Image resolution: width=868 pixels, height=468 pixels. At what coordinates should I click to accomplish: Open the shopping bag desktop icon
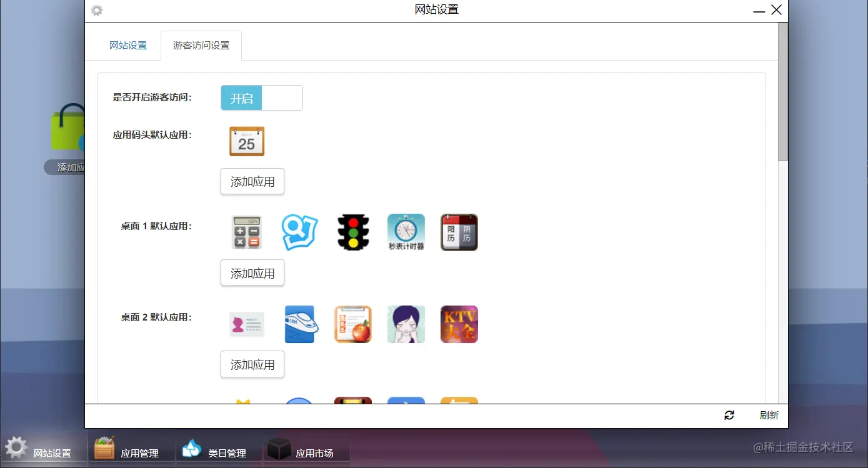coord(67,128)
